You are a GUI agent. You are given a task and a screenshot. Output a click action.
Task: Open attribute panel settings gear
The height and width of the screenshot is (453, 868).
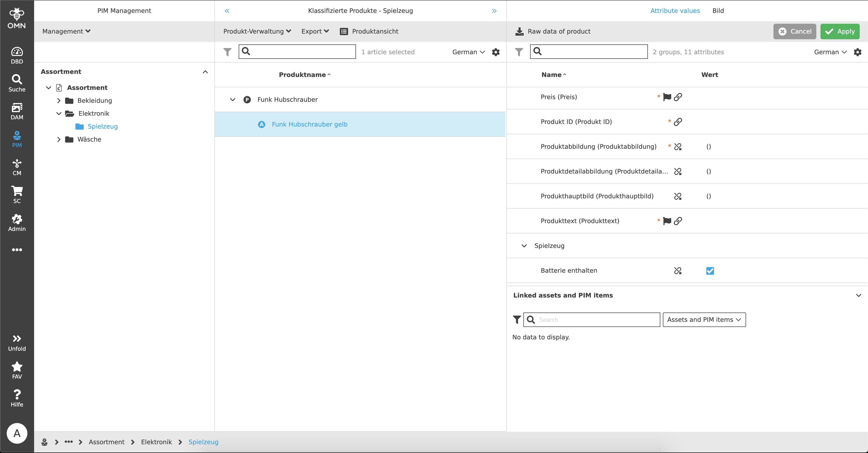(x=858, y=52)
